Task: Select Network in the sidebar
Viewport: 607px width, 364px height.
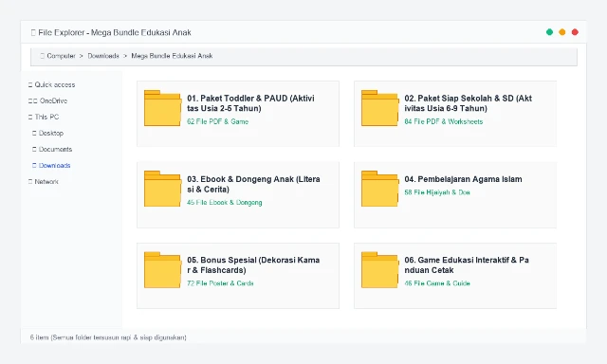Action: [x=44, y=182]
